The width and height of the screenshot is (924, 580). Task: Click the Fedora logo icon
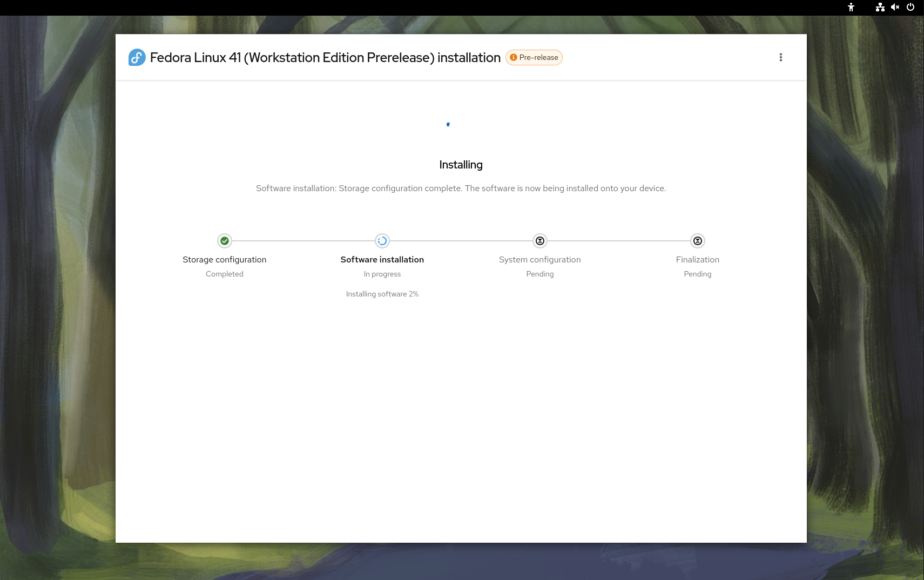(x=137, y=57)
